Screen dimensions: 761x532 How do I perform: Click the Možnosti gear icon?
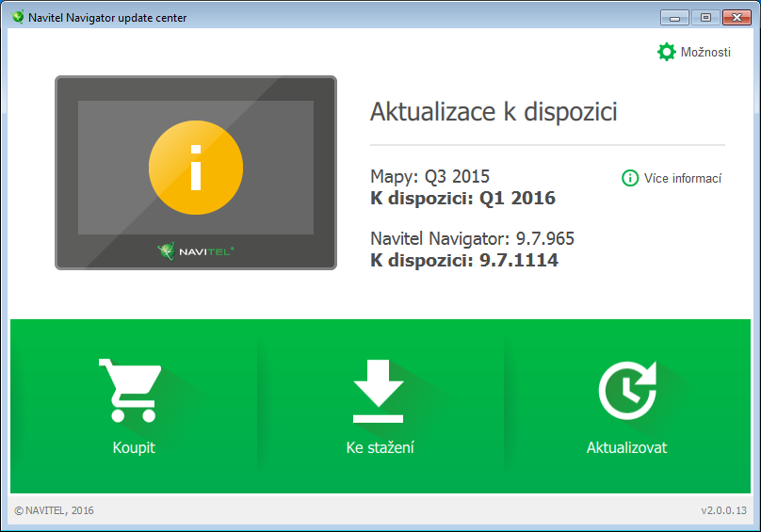click(667, 52)
